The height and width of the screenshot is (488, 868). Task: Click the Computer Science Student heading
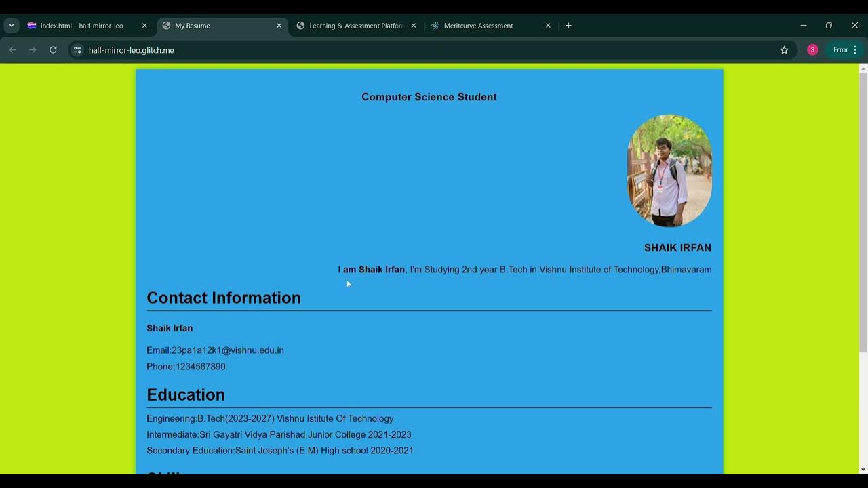[429, 97]
